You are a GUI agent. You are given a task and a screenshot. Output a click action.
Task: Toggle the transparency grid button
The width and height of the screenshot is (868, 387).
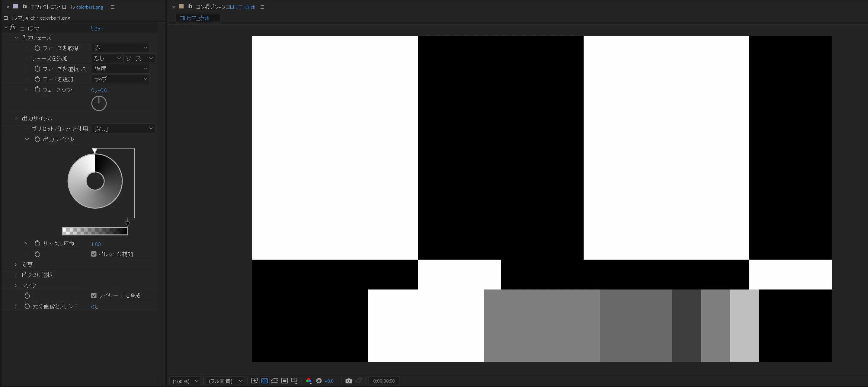tap(264, 381)
